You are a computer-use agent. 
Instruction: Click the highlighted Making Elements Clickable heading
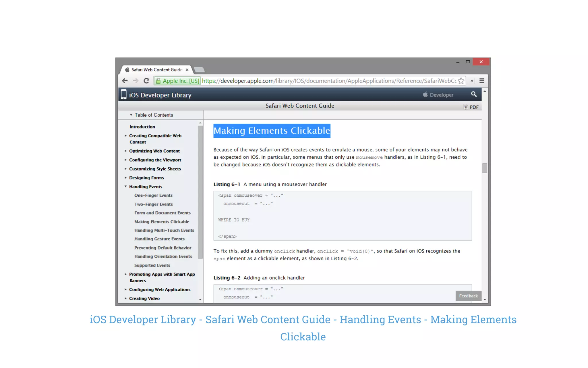[x=272, y=131]
